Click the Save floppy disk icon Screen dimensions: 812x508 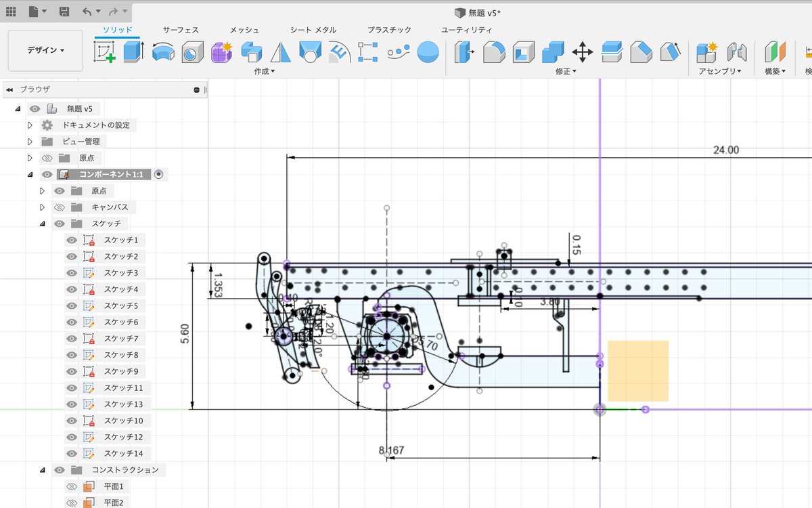pos(64,12)
